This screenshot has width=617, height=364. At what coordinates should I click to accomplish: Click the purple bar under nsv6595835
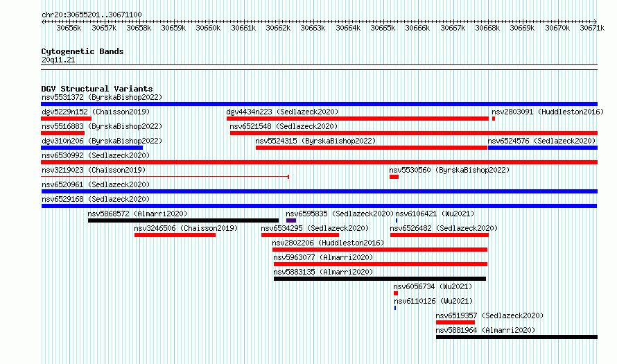[x=291, y=220]
